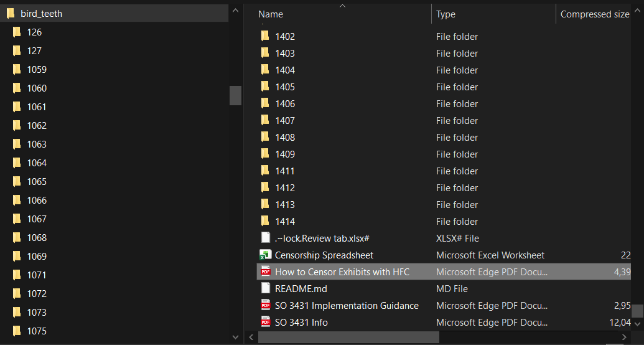Click the file list vertical scrollbar thumb
644x345 pixels.
point(637,311)
